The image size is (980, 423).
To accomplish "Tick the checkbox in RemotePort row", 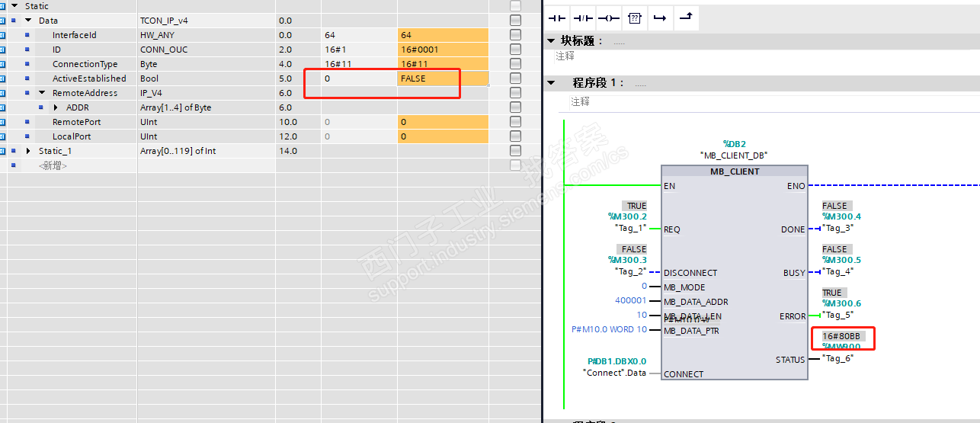I will 515,122.
